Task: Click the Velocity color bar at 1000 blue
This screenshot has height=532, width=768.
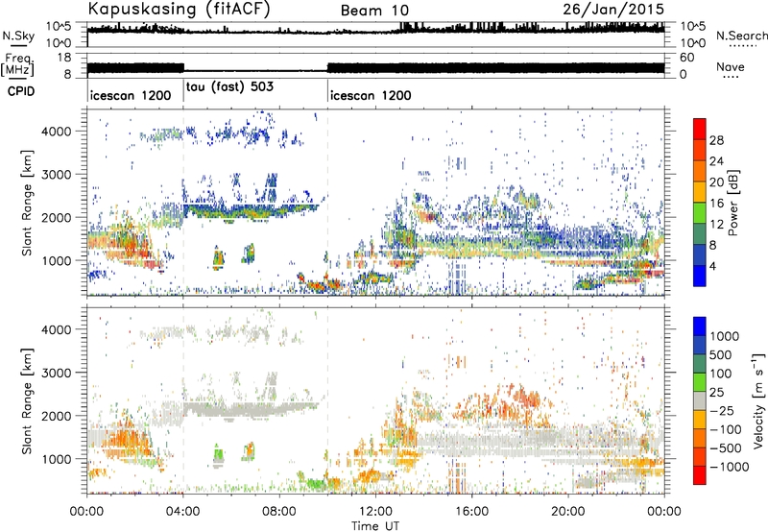Action: pyautogui.click(x=700, y=326)
